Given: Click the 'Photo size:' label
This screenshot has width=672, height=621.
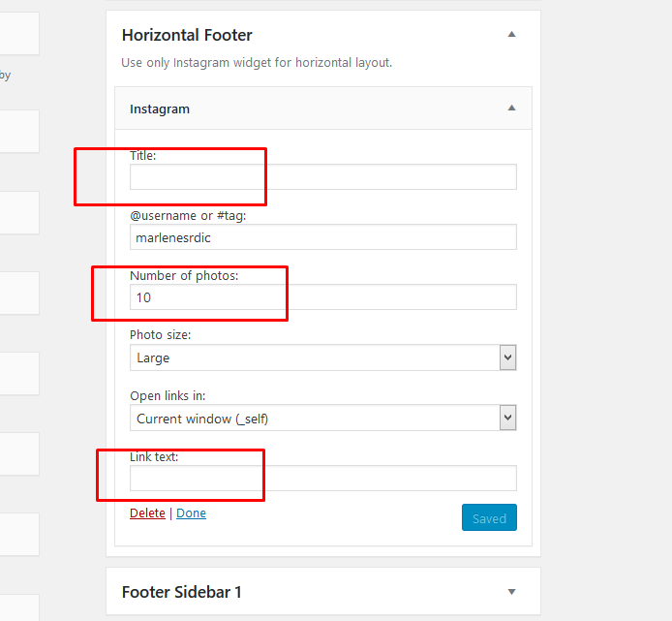Looking at the screenshot, I should [x=161, y=335].
